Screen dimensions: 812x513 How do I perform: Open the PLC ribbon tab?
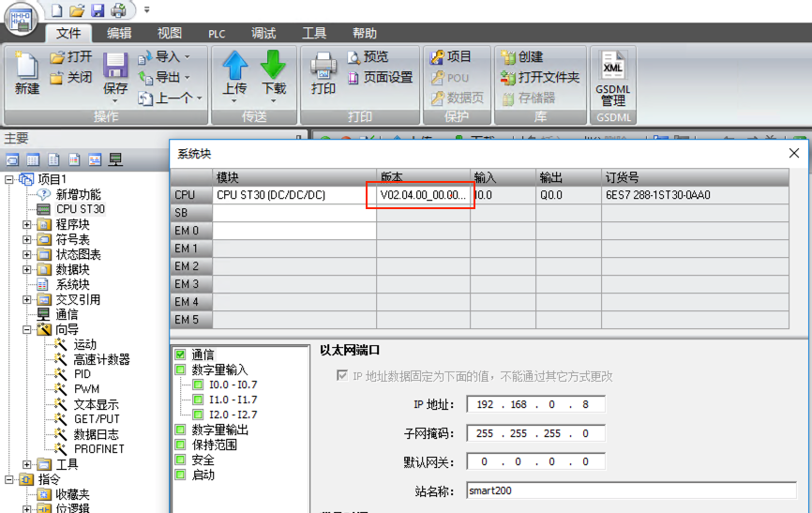(218, 33)
